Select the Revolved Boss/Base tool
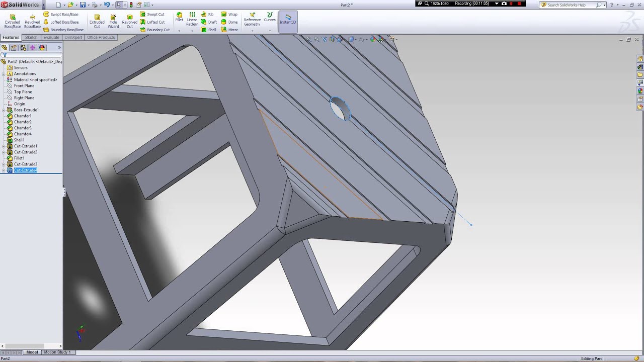Image resolution: width=644 pixels, height=362 pixels. coord(32,21)
